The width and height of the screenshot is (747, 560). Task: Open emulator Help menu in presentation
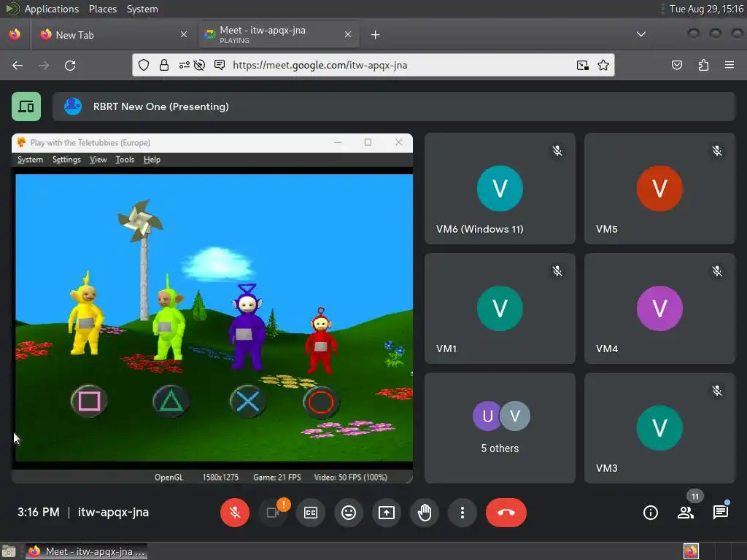point(152,160)
